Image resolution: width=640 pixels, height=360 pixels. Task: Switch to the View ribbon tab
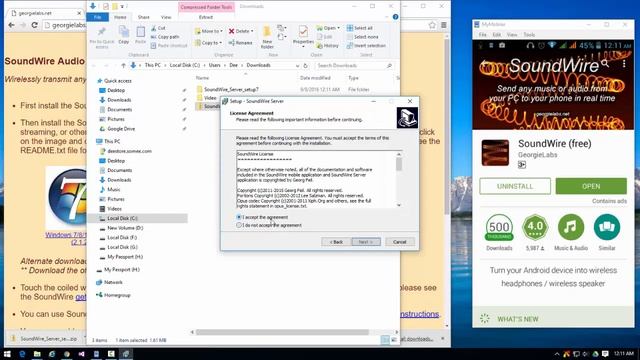pyautogui.click(x=166, y=17)
